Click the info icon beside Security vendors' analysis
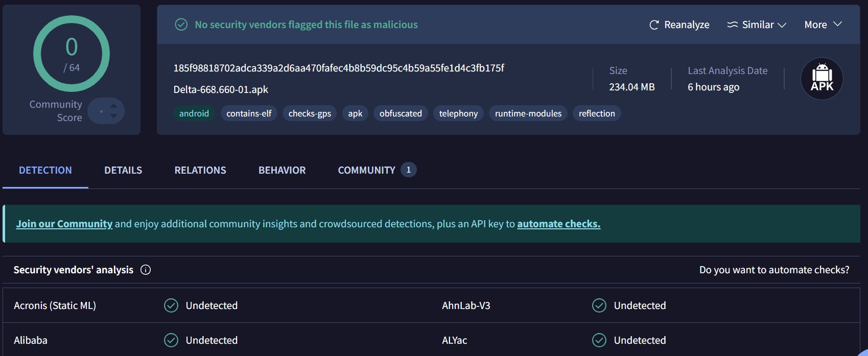868x356 pixels. coord(146,270)
